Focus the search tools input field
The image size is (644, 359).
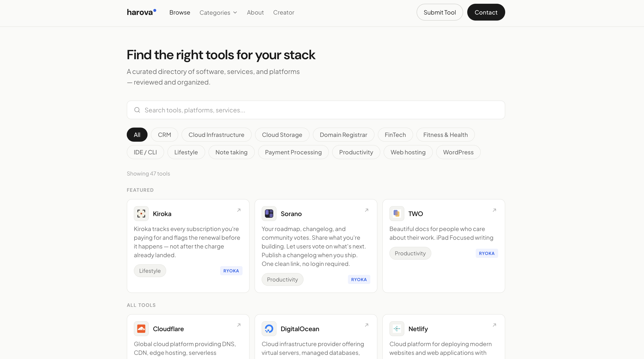316,110
